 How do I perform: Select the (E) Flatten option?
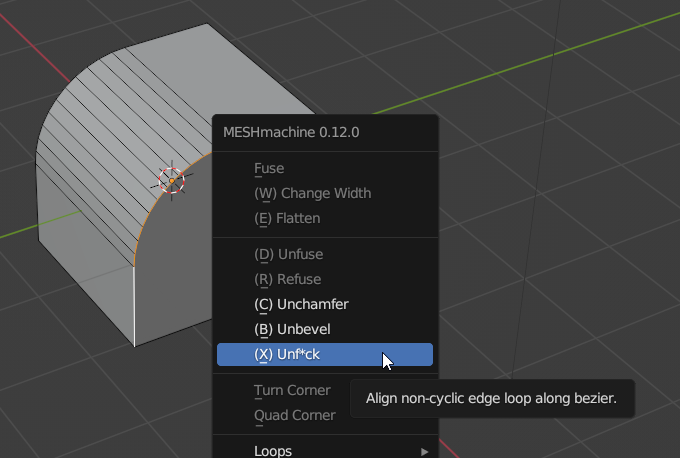click(287, 218)
